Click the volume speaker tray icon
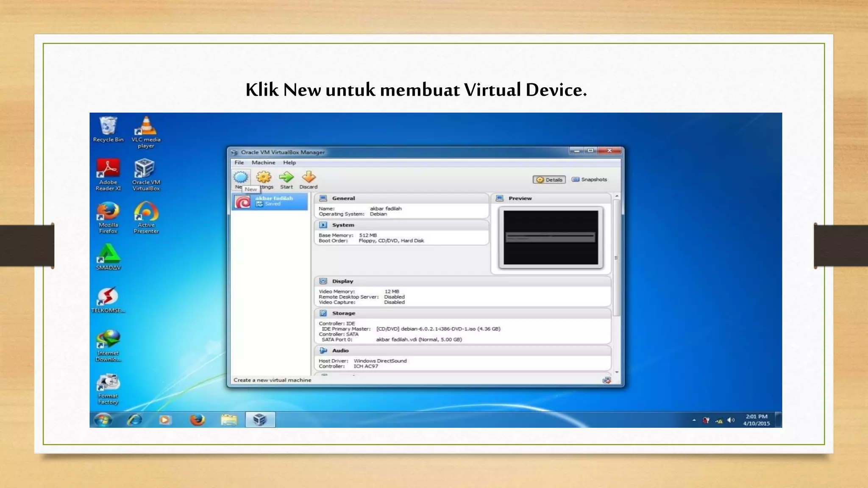This screenshot has width=868, height=488. click(731, 420)
